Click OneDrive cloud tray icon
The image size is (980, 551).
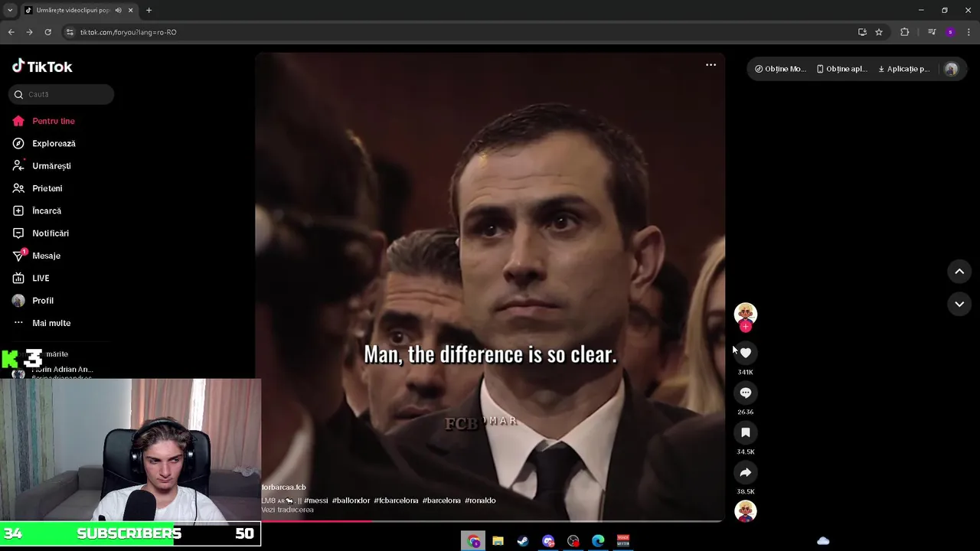823,541
